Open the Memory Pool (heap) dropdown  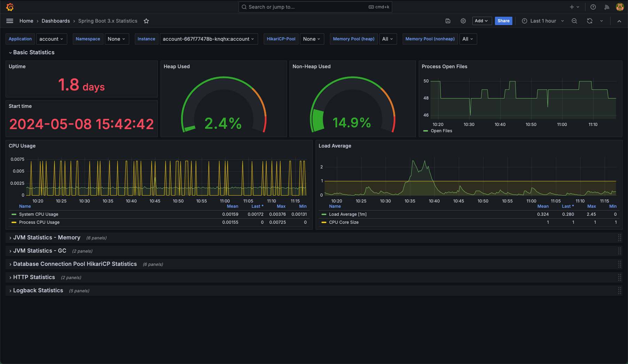tap(387, 39)
